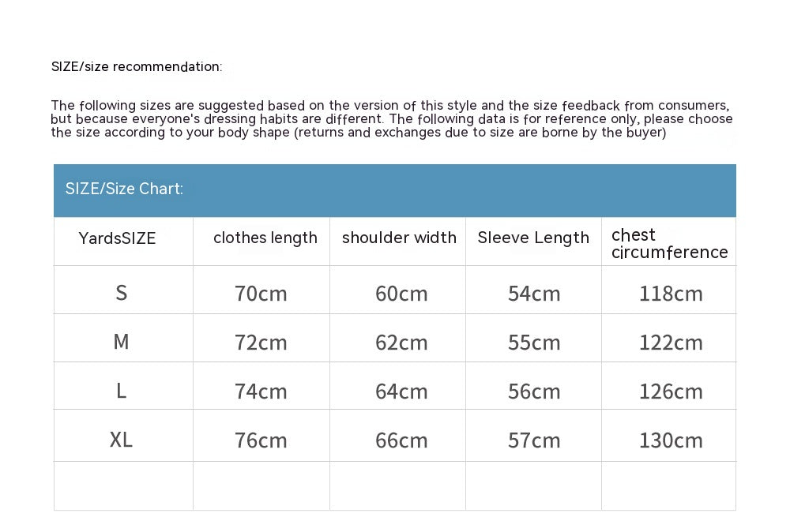Select the 130cm chest circumference cell

pos(671,440)
